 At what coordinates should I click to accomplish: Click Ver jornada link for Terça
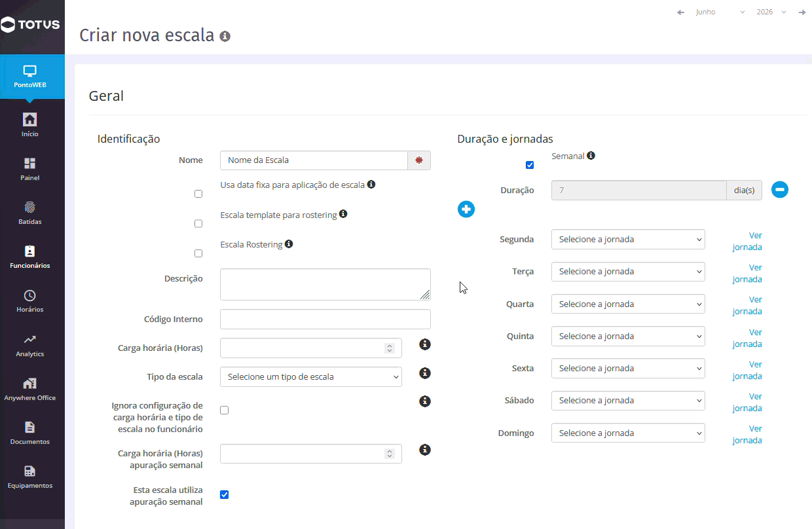pos(747,274)
